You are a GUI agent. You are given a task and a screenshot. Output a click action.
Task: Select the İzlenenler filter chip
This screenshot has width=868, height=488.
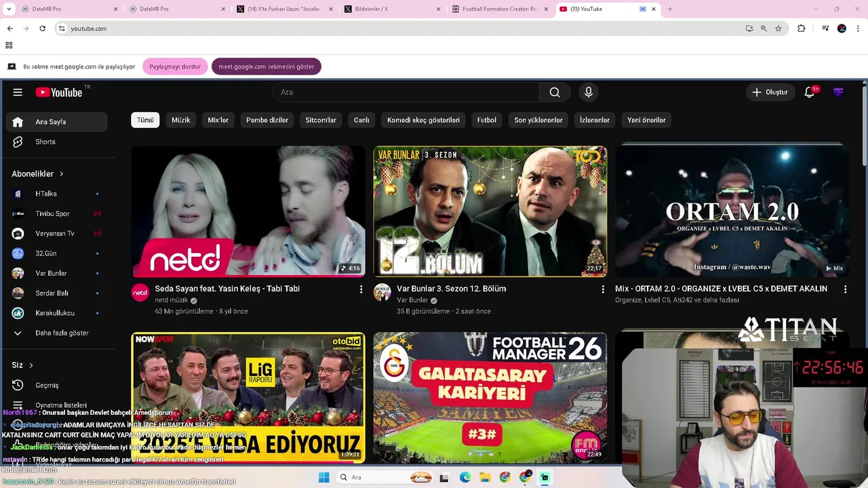595,120
